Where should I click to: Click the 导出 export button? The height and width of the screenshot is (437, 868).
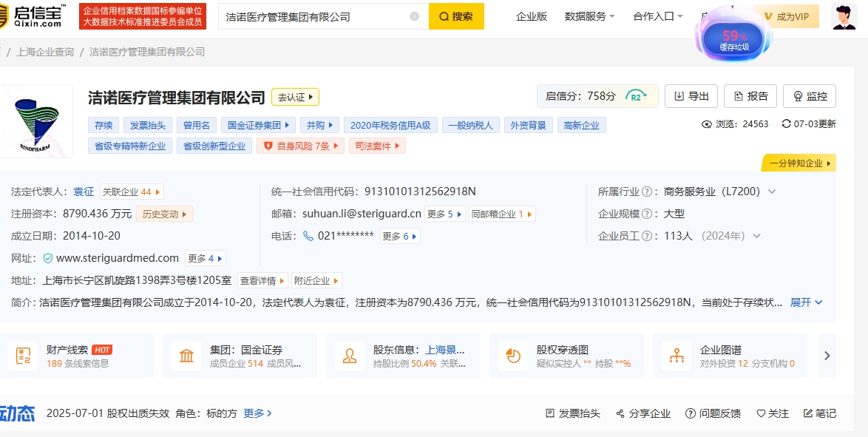pos(691,96)
